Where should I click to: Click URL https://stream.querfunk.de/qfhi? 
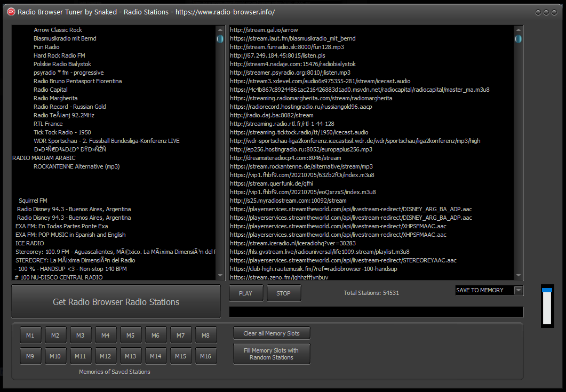point(272,183)
